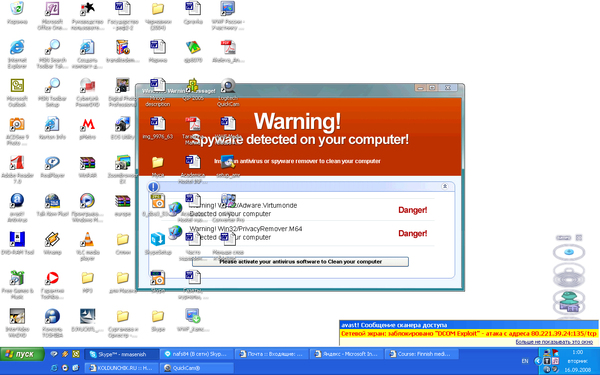Open the Digital Photo Professional icon
Image resolution: width=600 pixels, height=375 pixels.
tap(122, 85)
